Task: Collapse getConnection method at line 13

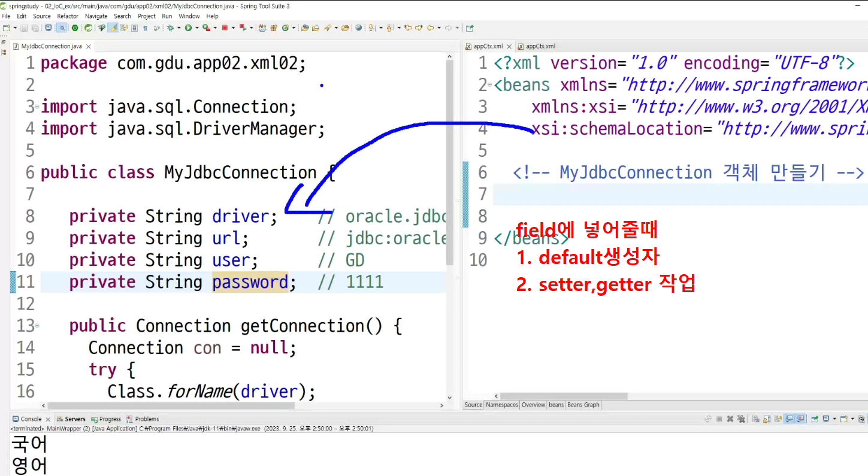Action: [x=37, y=326]
